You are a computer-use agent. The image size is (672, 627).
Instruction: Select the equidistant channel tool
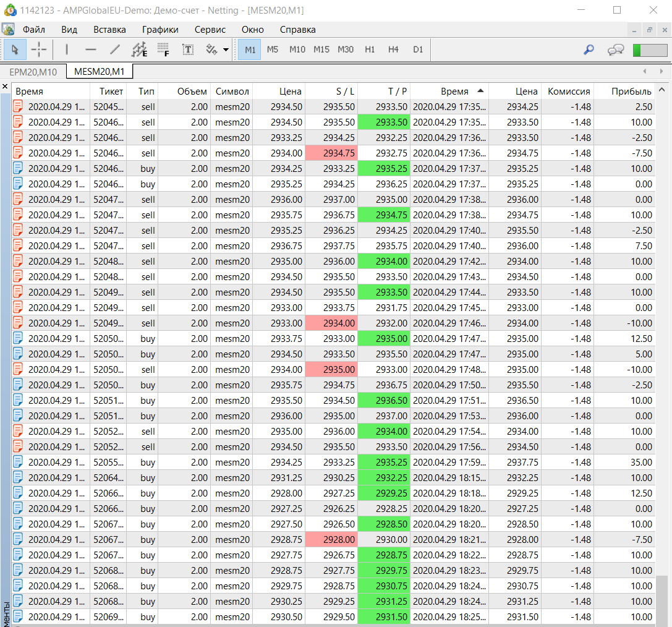pyautogui.click(x=140, y=49)
